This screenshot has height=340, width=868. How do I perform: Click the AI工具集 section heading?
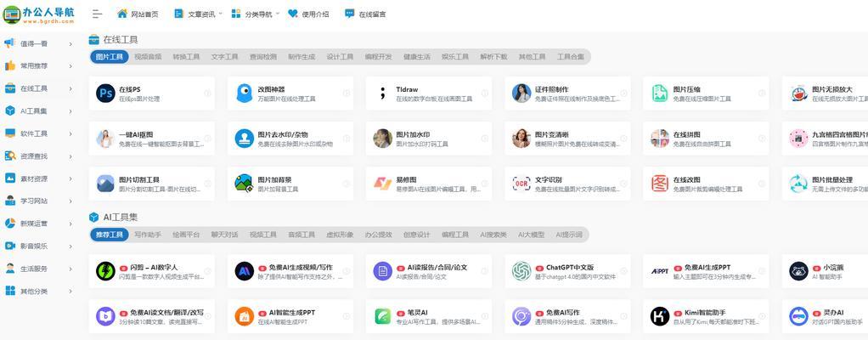120,218
